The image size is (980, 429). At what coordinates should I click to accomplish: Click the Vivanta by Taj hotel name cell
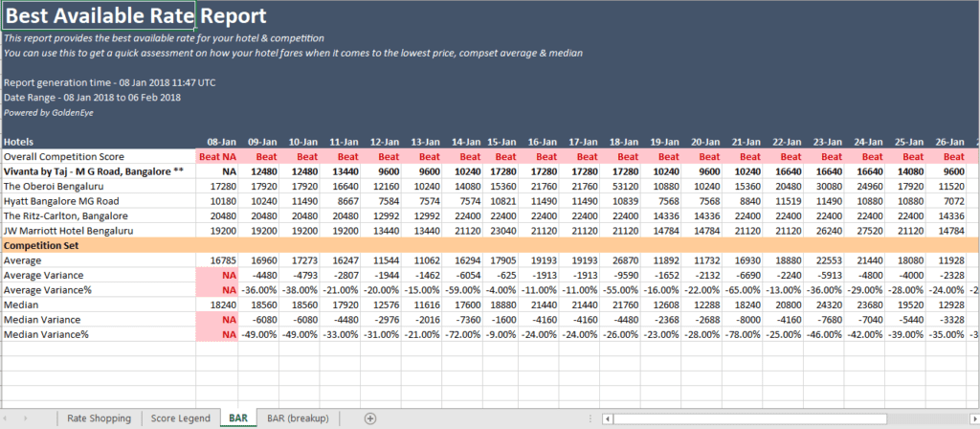pyautogui.click(x=96, y=170)
